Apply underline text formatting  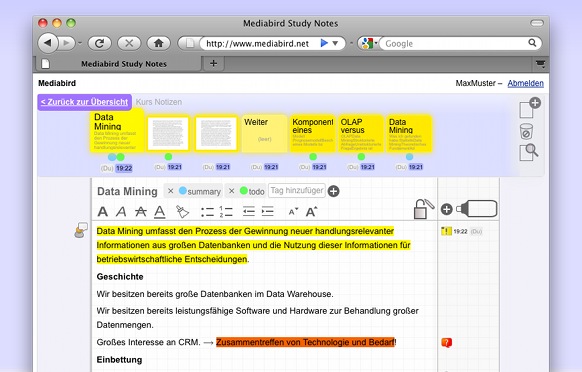160,212
